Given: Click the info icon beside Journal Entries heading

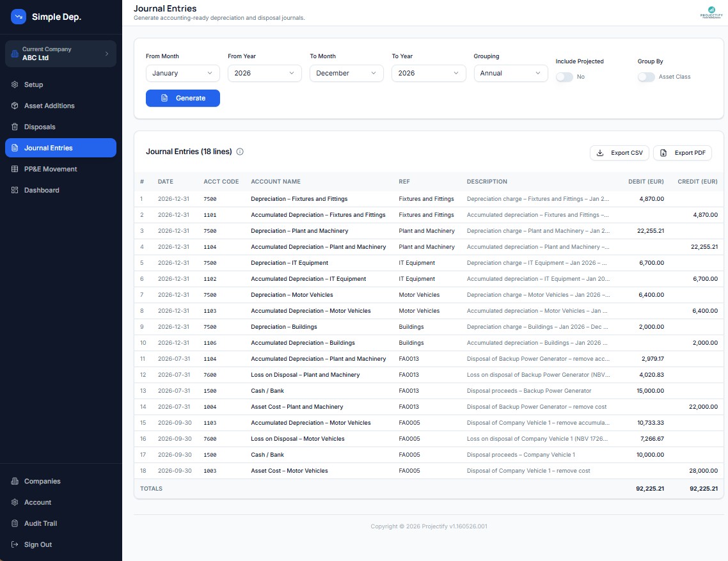Looking at the screenshot, I should pos(240,152).
